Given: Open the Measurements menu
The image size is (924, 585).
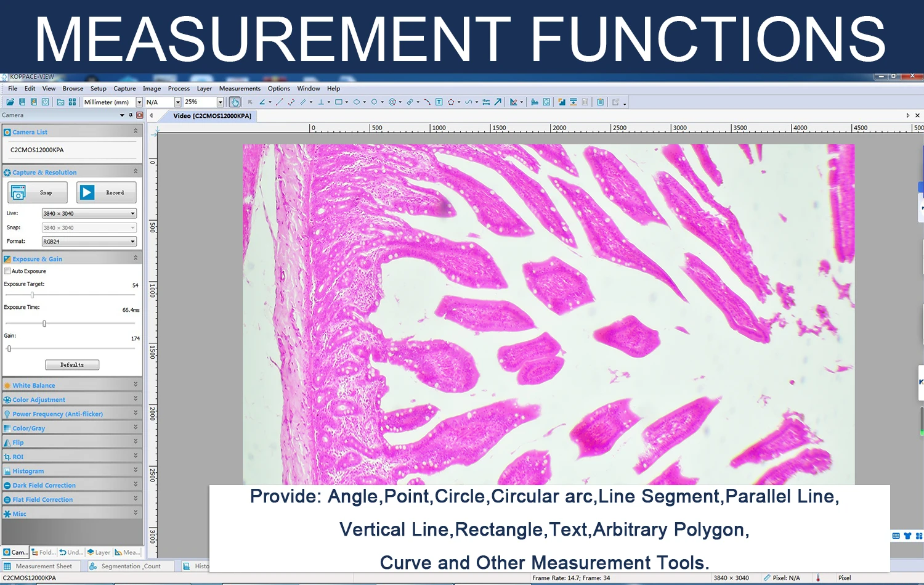Looking at the screenshot, I should 240,89.
